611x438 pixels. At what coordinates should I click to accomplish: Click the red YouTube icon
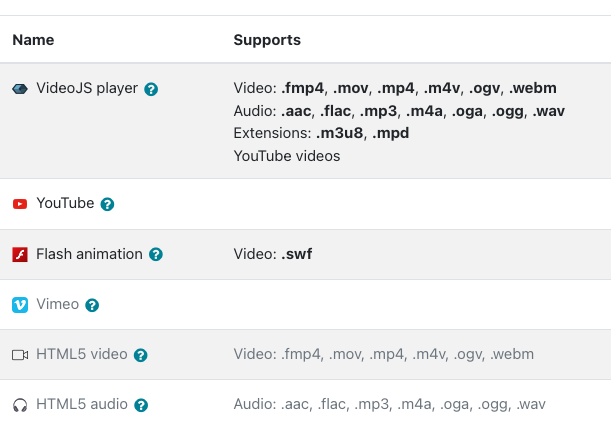pyautogui.click(x=20, y=204)
